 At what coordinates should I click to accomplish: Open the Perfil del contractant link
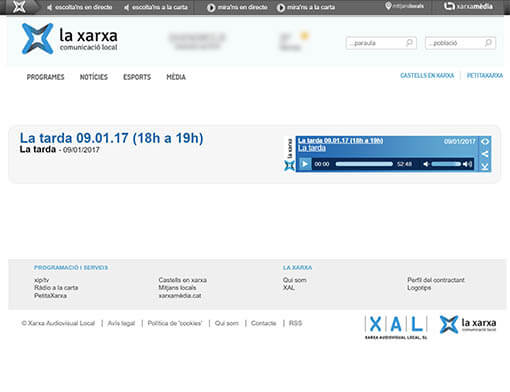click(x=436, y=280)
